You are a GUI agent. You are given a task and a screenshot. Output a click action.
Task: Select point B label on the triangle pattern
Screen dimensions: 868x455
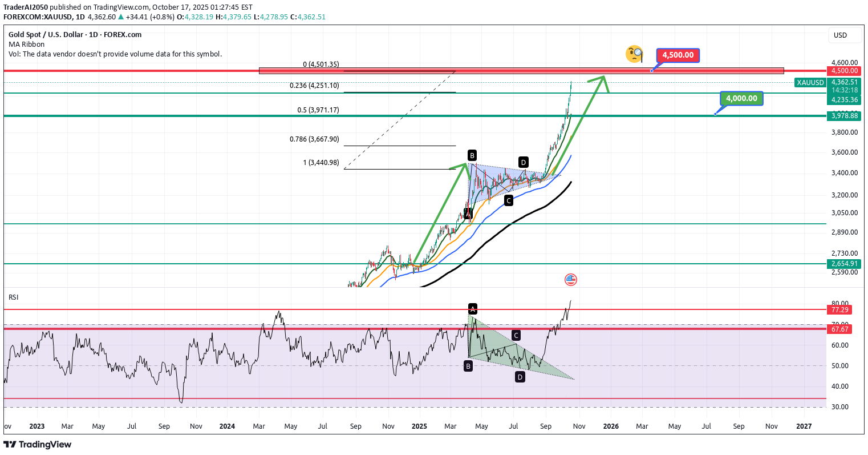click(x=471, y=155)
